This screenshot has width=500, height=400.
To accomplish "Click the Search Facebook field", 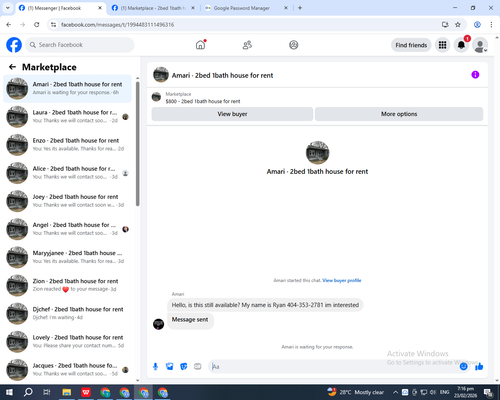I will (x=80, y=45).
